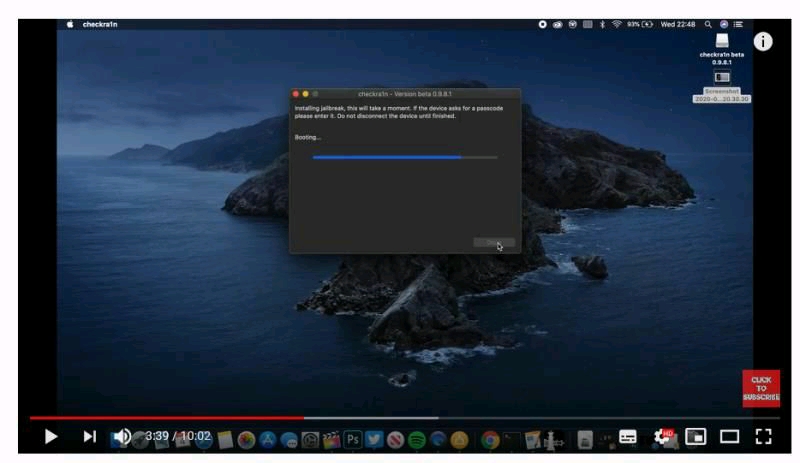Skip to the next video
800x463 pixels.
tap(89, 436)
